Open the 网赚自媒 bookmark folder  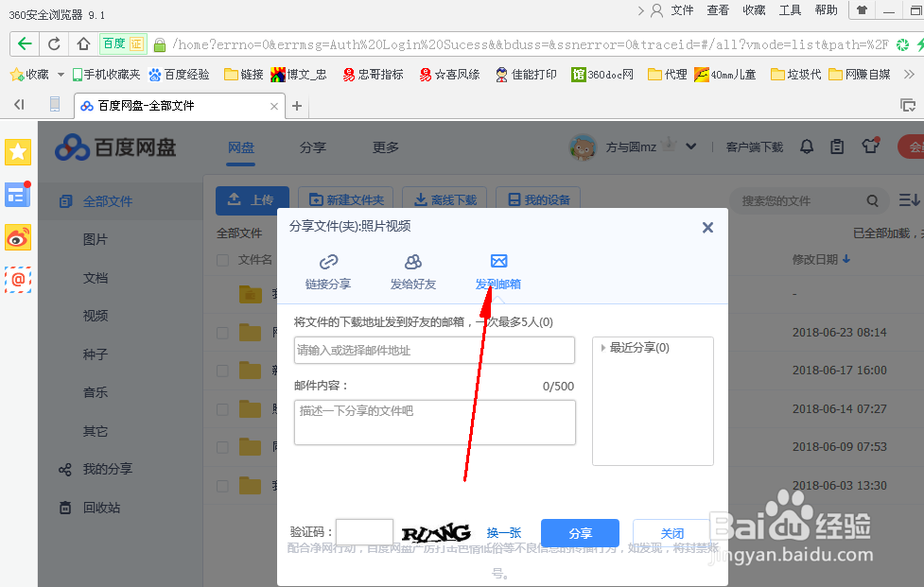pyautogui.click(x=860, y=75)
